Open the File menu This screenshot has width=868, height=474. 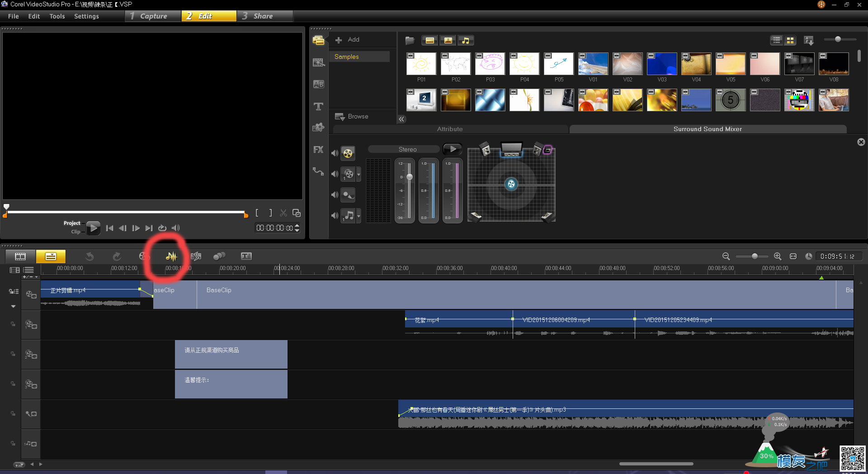[14, 16]
